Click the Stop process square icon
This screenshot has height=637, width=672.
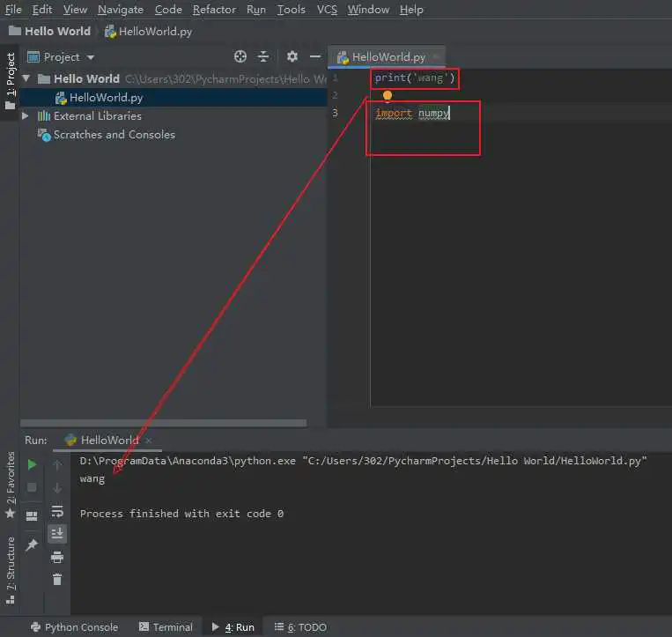(x=32, y=487)
